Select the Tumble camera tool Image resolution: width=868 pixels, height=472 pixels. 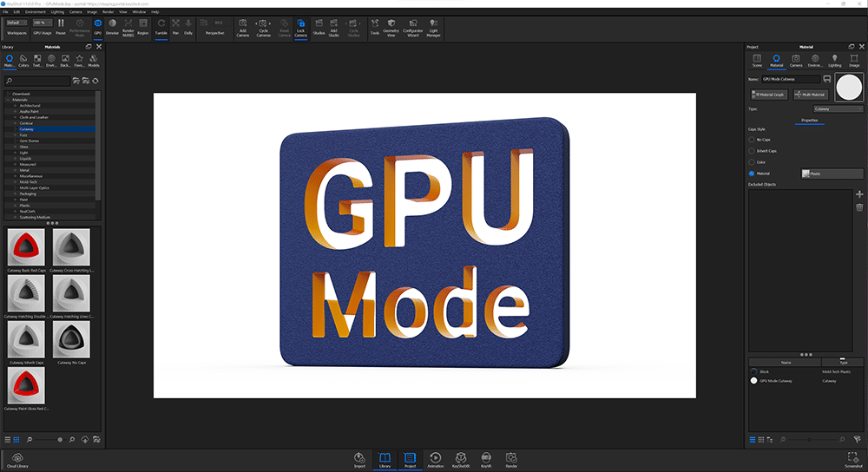tap(161, 25)
